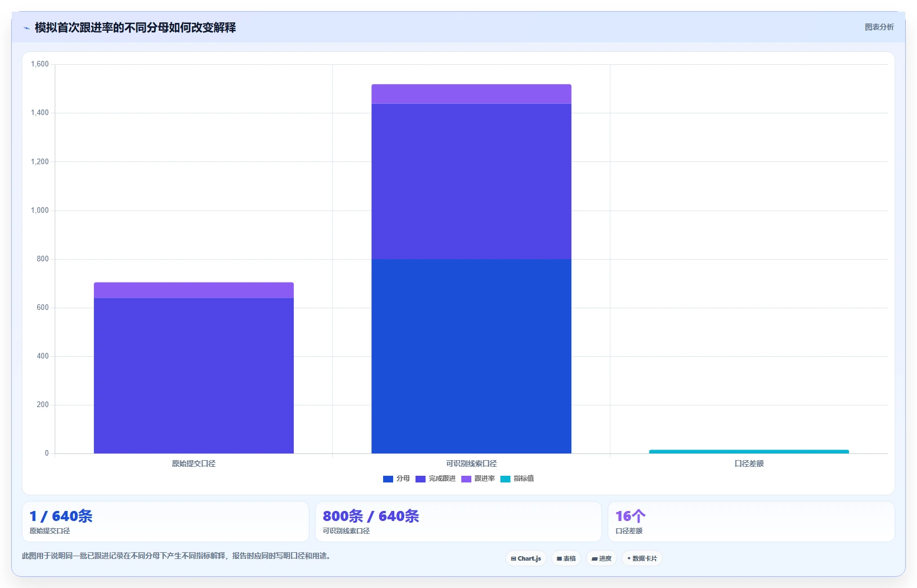The image size is (917, 588).
Task: Click the 800 y-axis tick label
Action: (43, 259)
